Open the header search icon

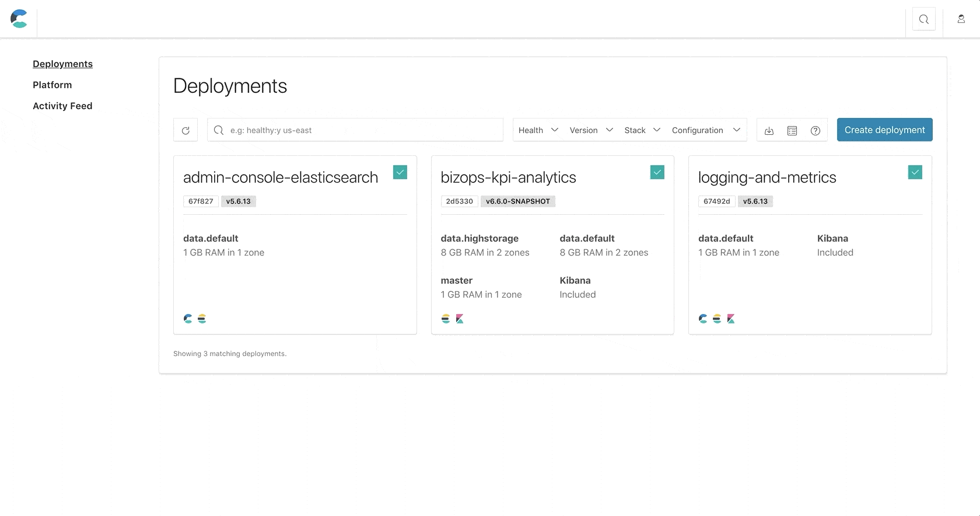pos(924,19)
